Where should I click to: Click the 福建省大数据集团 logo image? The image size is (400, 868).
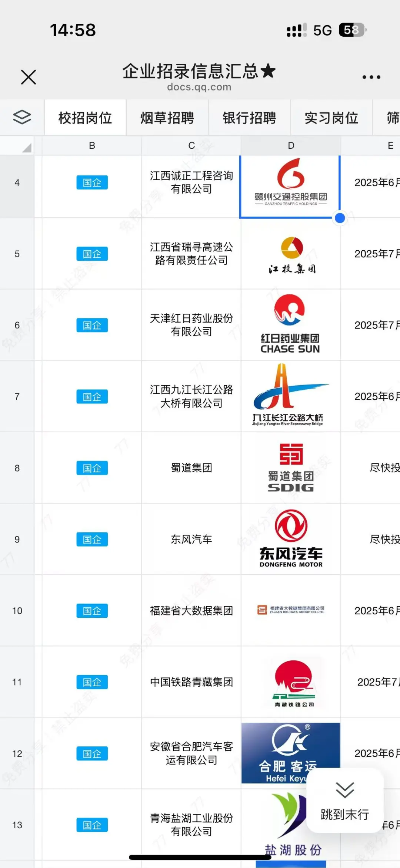click(291, 610)
